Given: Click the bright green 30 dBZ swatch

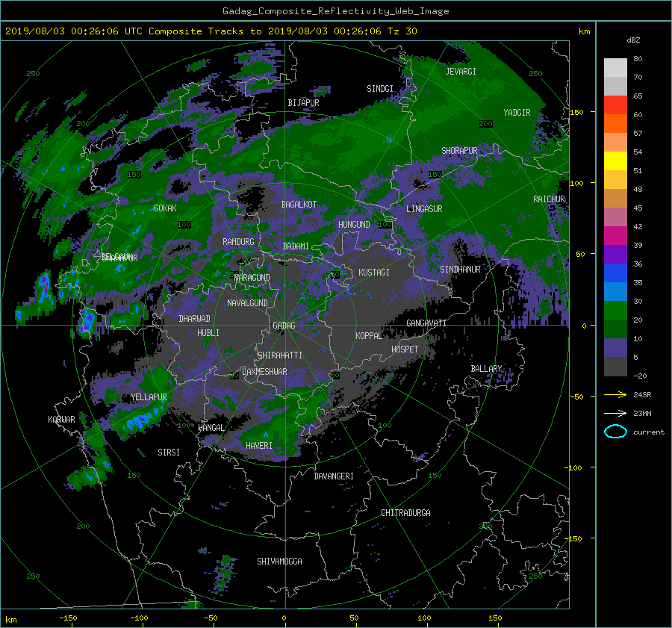Looking at the screenshot, I should (x=615, y=310).
